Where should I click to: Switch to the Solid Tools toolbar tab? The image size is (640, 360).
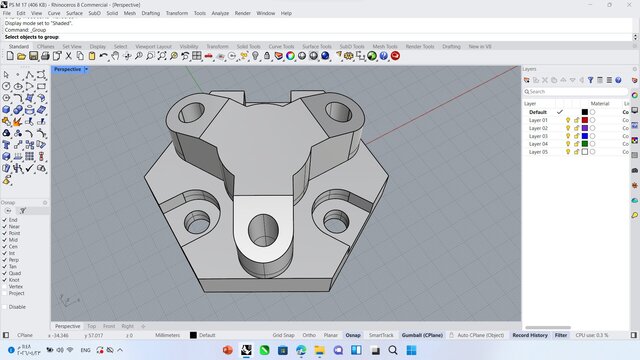coord(248,47)
